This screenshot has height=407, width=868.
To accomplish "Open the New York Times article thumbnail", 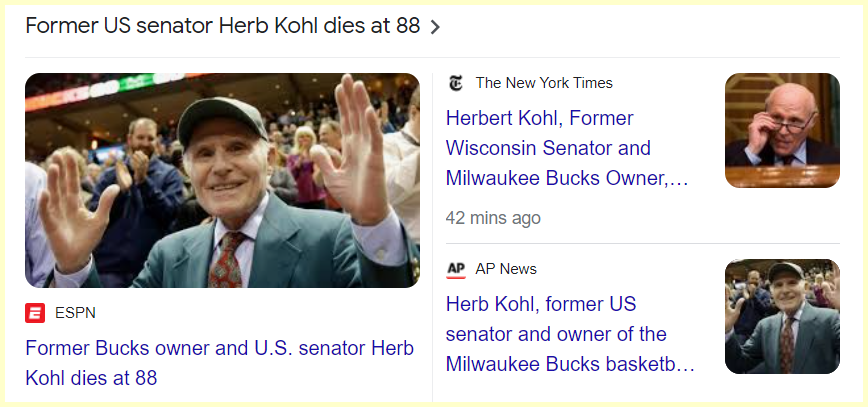I will 782,130.
